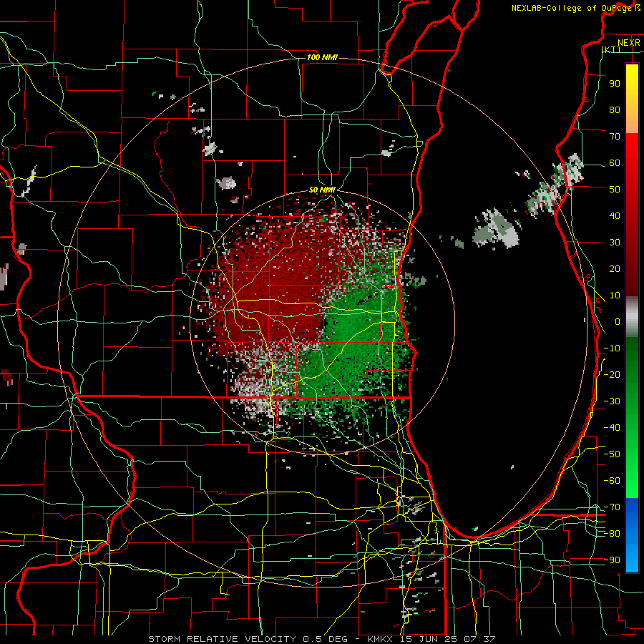
Task: Click the 30 value on the velocity scale
Action: pos(615,243)
